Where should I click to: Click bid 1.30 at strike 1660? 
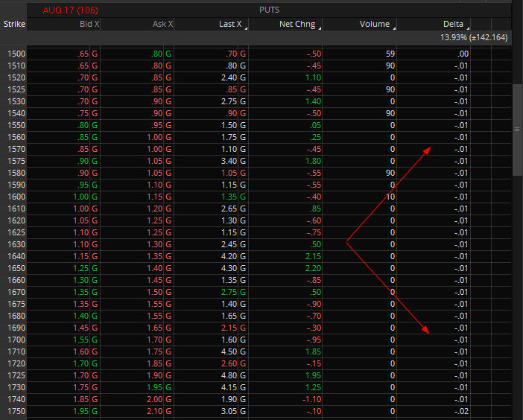click(81, 280)
